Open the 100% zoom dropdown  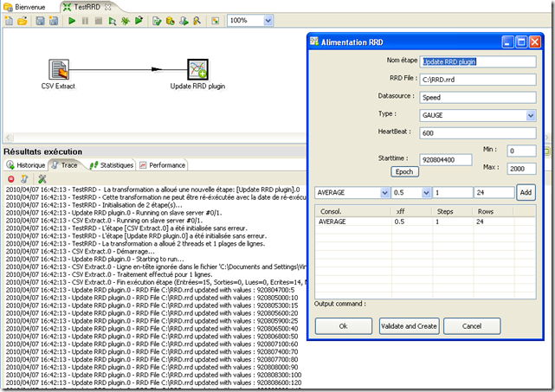tap(268, 21)
